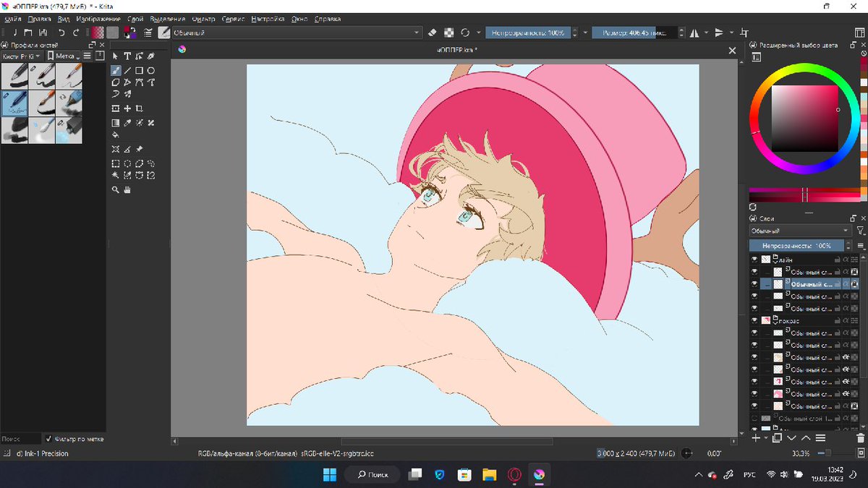Click Windows Start button on taskbar
The width and height of the screenshot is (868, 488).
pyautogui.click(x=330, y=474)
